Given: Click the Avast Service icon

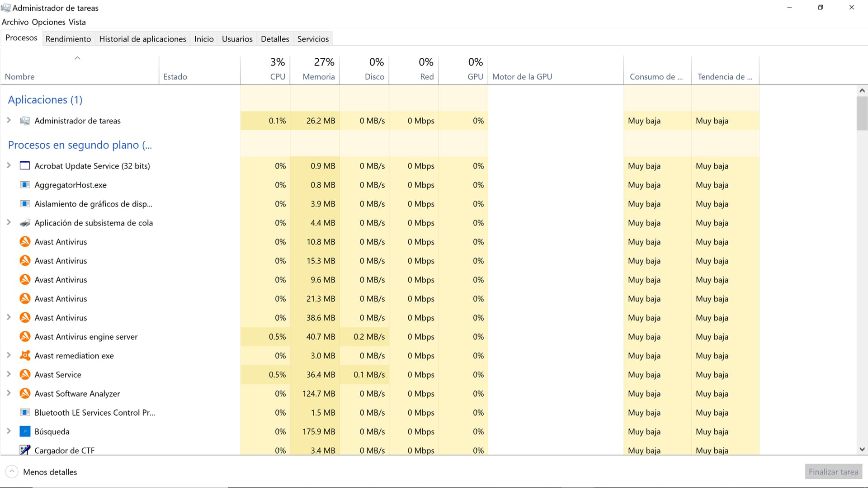Looking at the screenshot, I should (x=25, y=375).
